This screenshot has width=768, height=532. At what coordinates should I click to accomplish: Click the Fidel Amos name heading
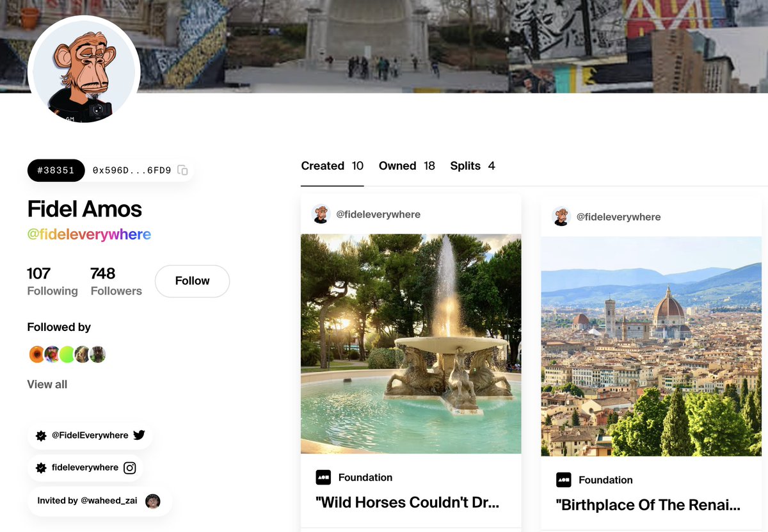tap(84, 209)
